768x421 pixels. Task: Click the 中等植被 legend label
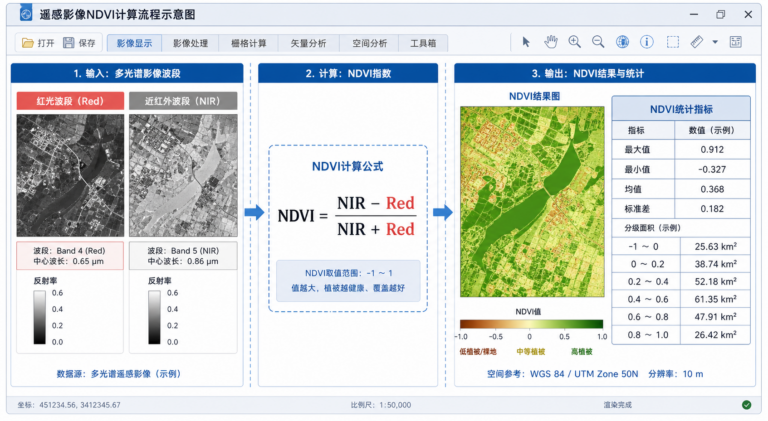click(530, 351)
